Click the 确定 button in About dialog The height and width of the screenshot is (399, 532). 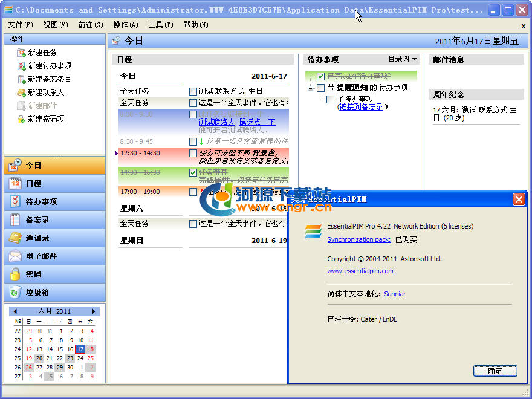495,371
